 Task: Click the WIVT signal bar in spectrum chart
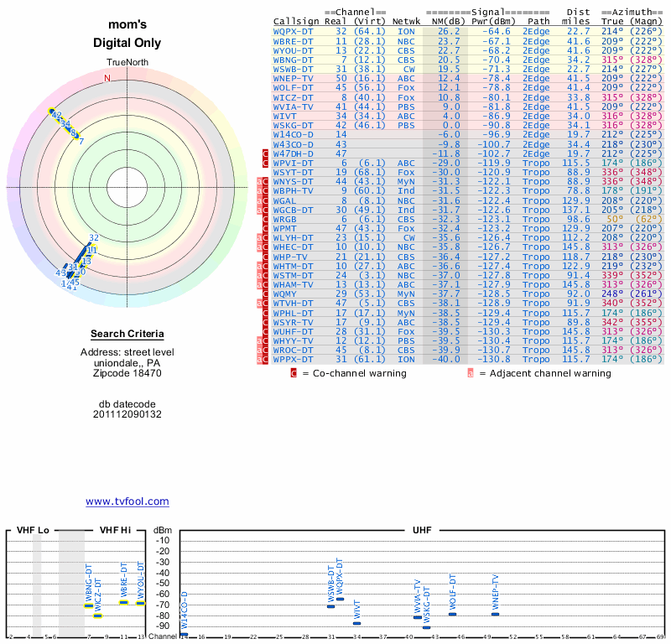click(x=357, y=623)
